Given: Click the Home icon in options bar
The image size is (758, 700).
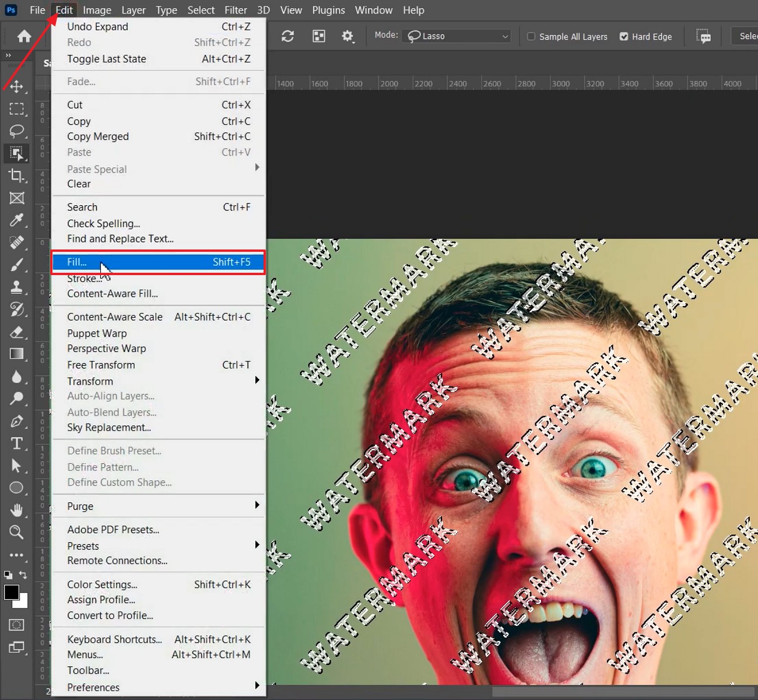Looking at the screenshot, I should coord(24,36).
